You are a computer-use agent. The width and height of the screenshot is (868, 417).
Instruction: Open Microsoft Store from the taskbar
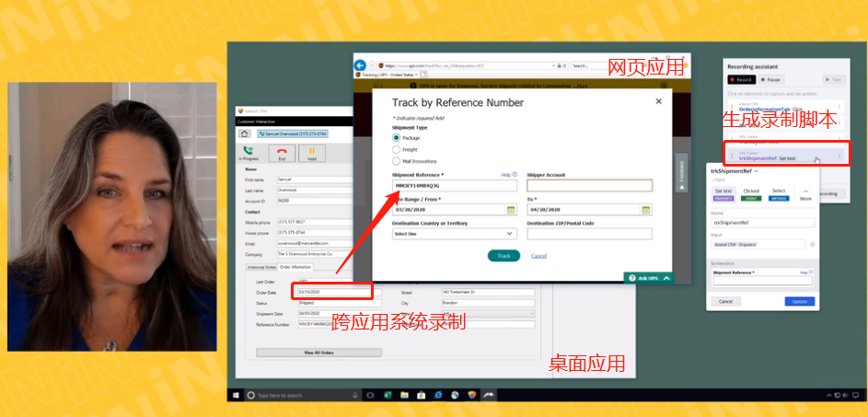tap(421, 396)
